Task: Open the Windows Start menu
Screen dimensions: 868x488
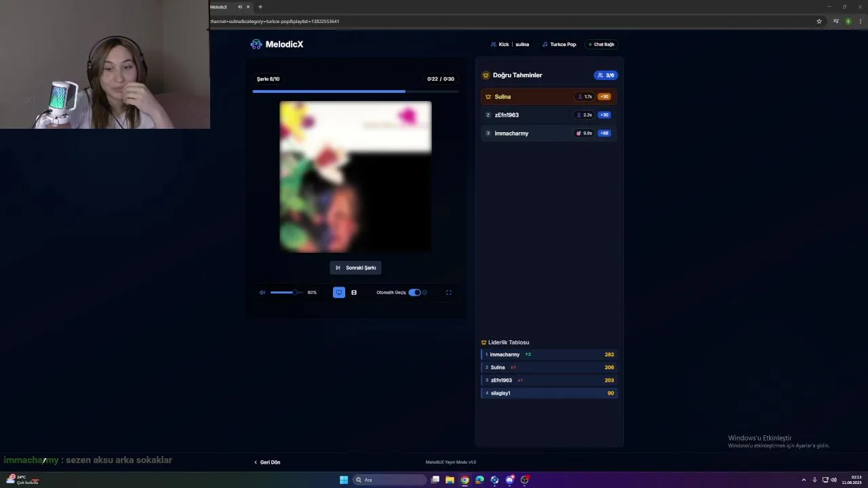Action: click(344, 480)
